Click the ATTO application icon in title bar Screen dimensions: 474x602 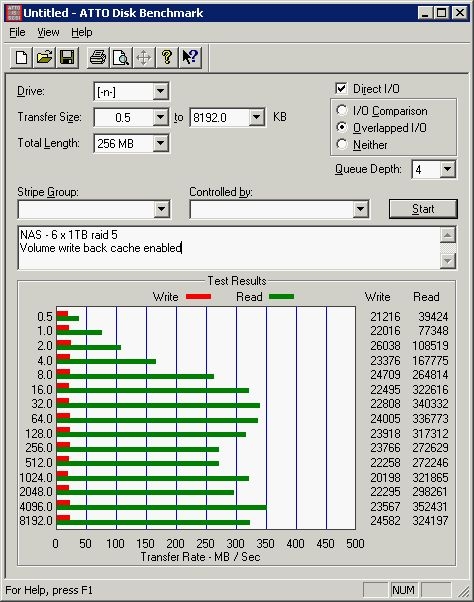tap(14, 13)
